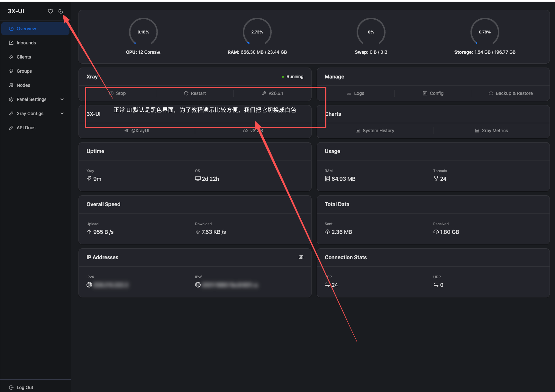
Task: Open API Docs page
Action: coord(35,128)
